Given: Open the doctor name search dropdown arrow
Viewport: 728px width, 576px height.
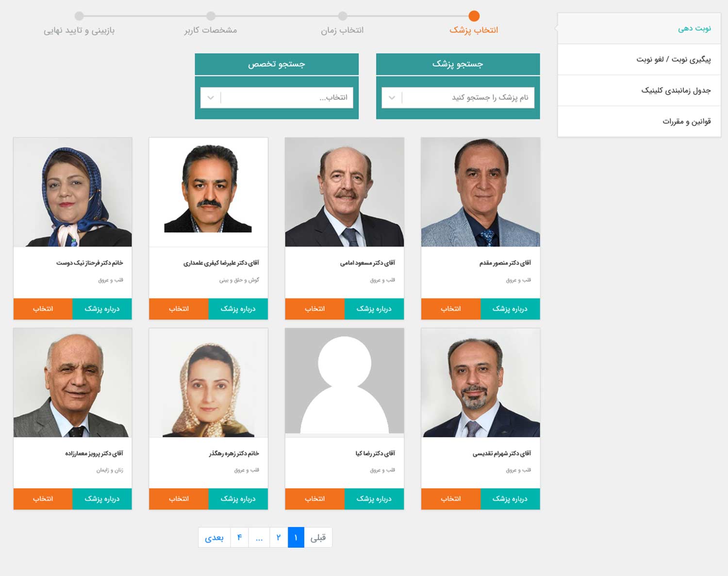Looking at the screenshot, I should click(392, 98).
